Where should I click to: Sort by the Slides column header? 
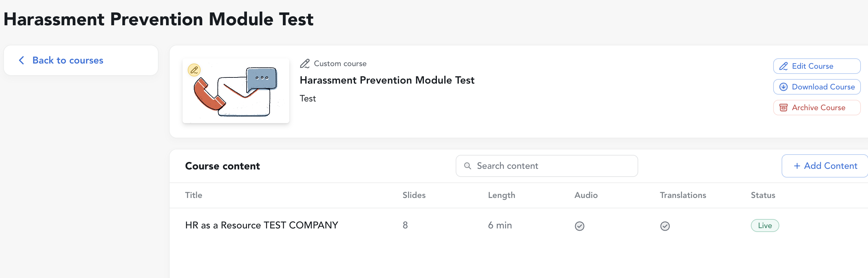[x=414, y=195]
